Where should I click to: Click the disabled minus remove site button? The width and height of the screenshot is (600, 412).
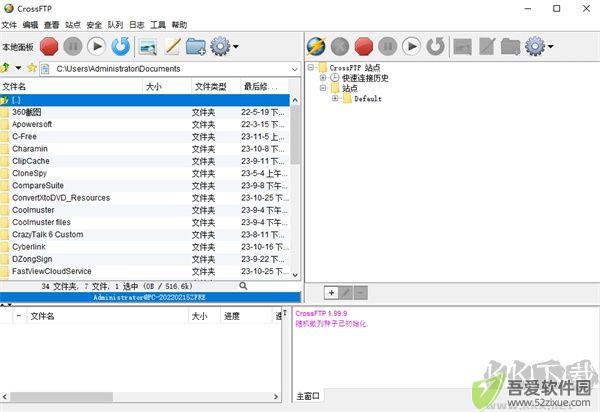(360, 293)
